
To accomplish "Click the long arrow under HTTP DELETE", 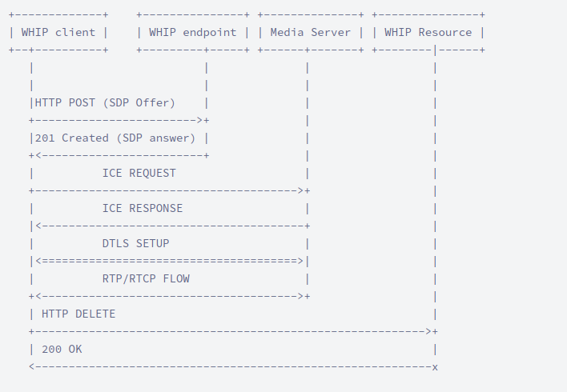I will coord(232,331).
